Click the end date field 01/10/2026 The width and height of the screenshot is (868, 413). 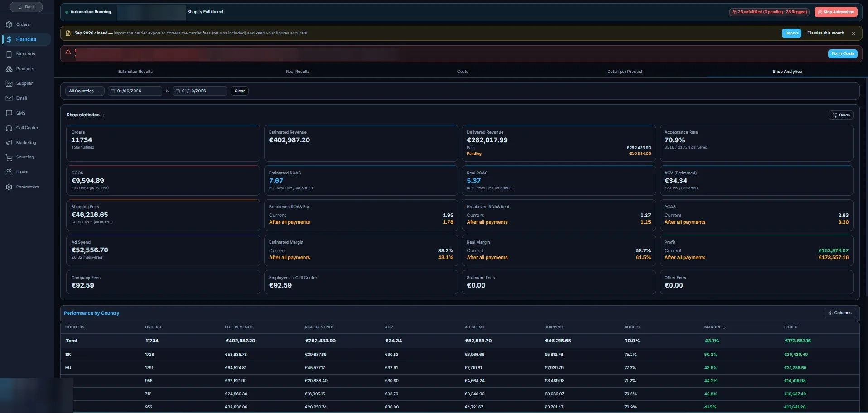point(200,91)
